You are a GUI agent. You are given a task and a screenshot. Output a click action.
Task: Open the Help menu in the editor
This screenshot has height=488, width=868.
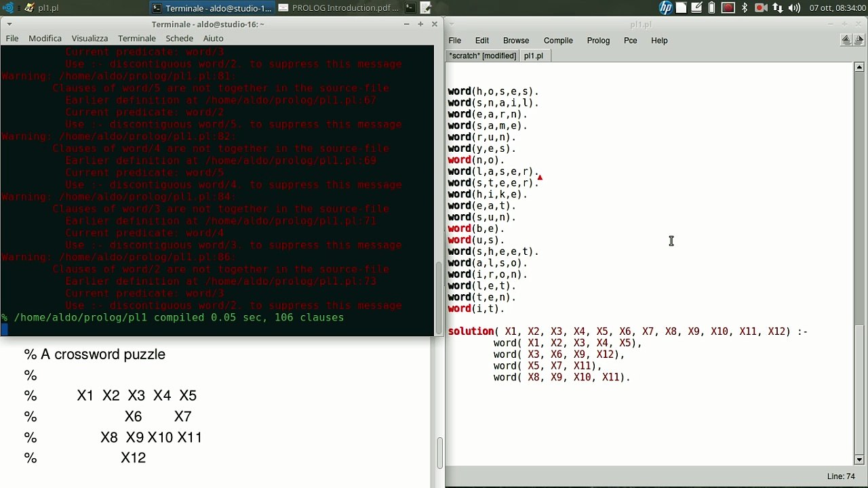click(659, 41)
